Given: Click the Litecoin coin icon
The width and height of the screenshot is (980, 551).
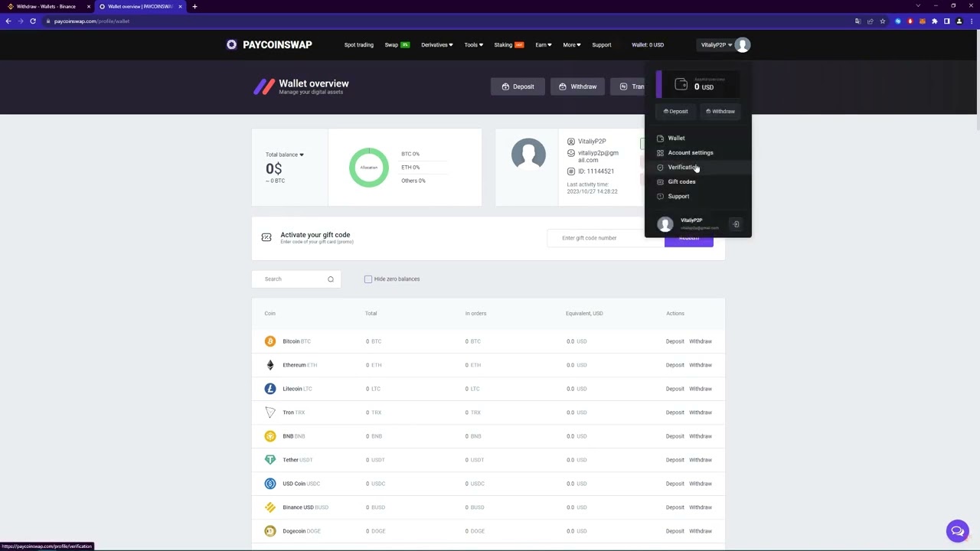Looking at the screenshot, I should pyautogui.click(x=270, y=389).
